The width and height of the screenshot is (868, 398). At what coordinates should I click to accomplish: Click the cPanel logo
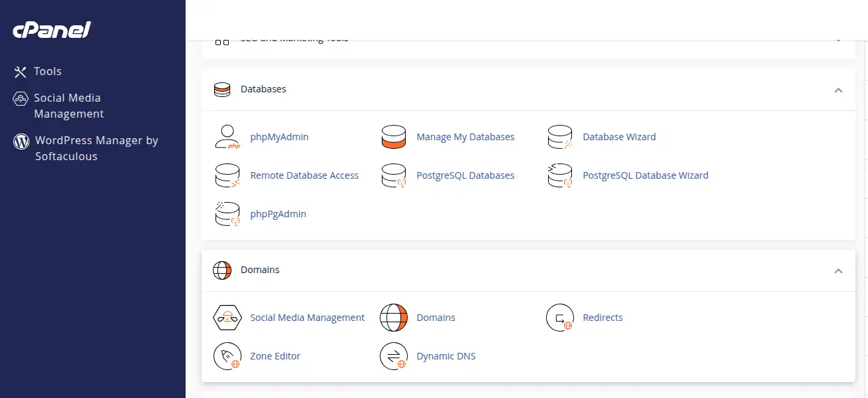52,30
